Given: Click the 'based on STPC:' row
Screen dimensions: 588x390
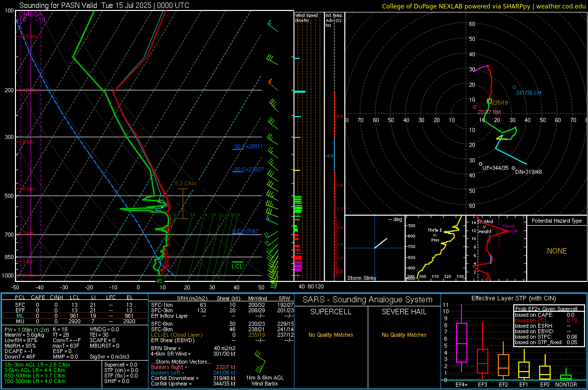Looking at the screenshot, I should [x=546, y=337].
